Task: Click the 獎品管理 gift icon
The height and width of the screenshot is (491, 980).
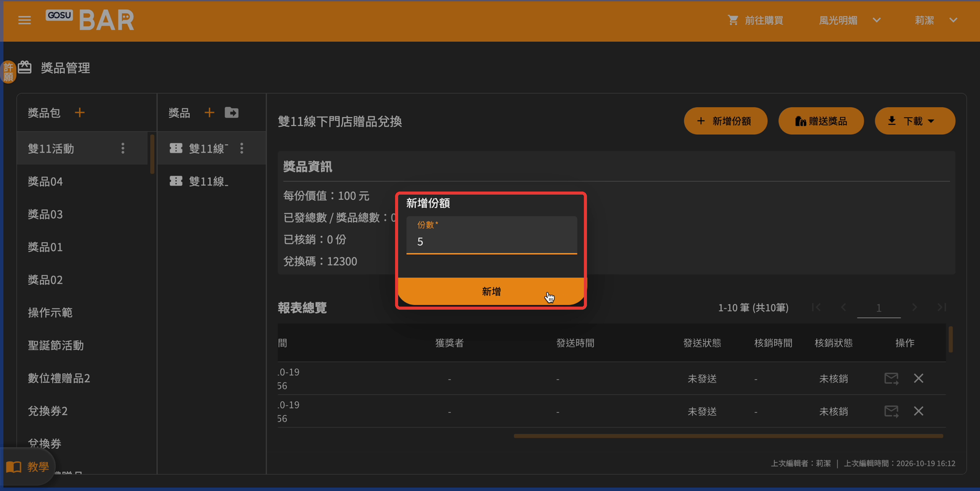Action: pos(24,67)
